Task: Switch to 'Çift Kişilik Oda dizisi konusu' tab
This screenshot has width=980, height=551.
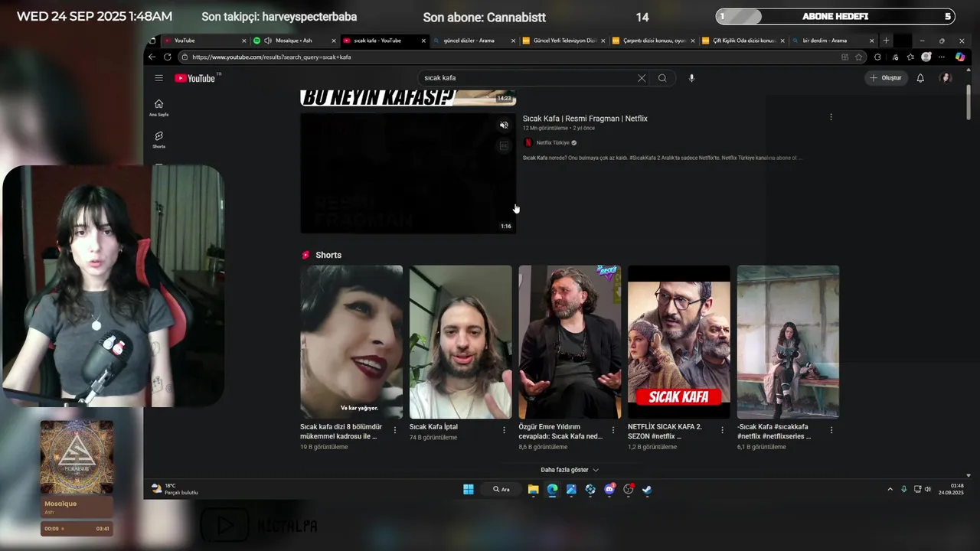Action: click(x=742, y=41)
